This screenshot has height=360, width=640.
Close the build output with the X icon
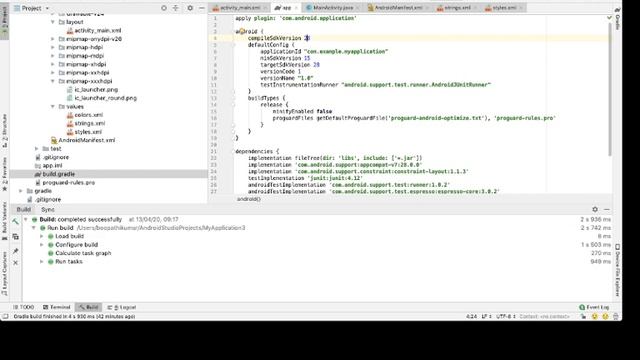click(16, 263)
